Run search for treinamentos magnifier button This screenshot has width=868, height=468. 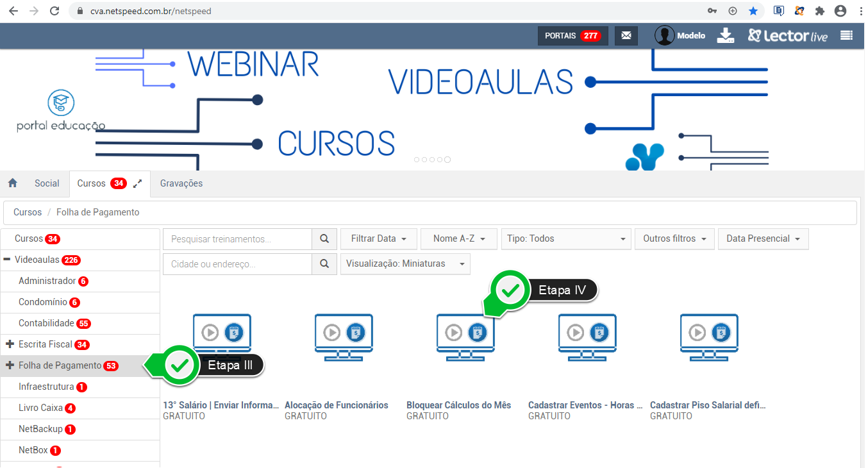tap(324, 239)
